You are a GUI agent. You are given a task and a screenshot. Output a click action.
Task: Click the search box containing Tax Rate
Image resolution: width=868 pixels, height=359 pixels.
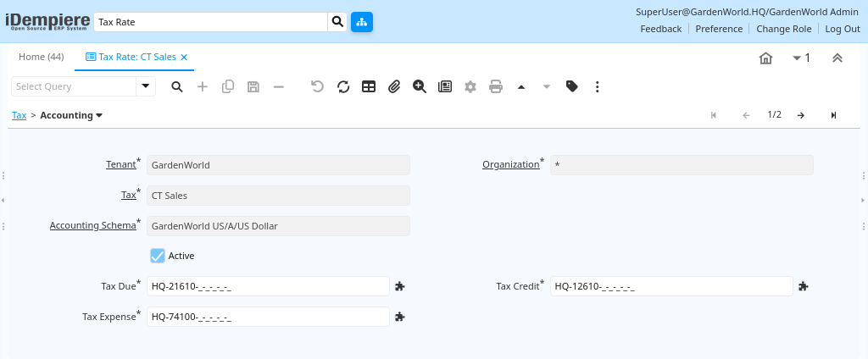211,22
